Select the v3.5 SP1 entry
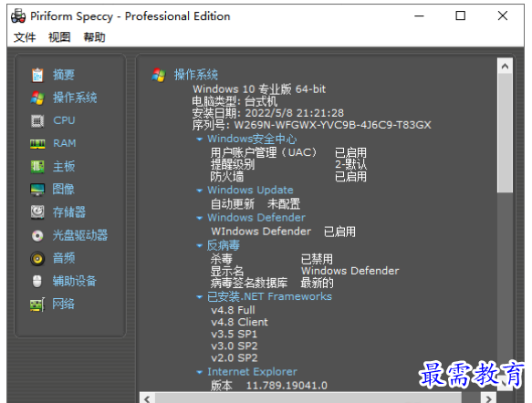The height and width of the screenshot is (403, 532). click(x=235, y=335)
